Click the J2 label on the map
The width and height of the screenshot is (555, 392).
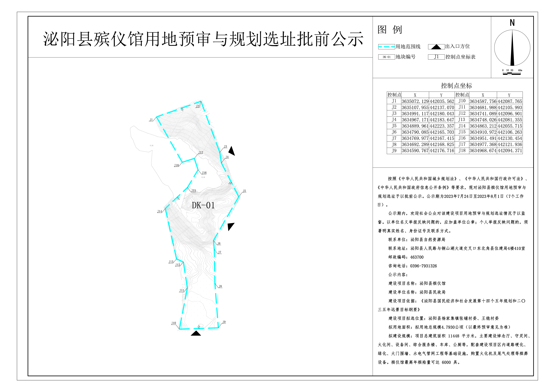tap(198, 106)
